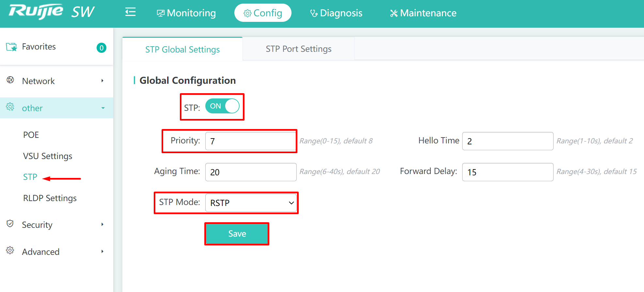Open the STP Mode dropdown

tap(251, 203)
